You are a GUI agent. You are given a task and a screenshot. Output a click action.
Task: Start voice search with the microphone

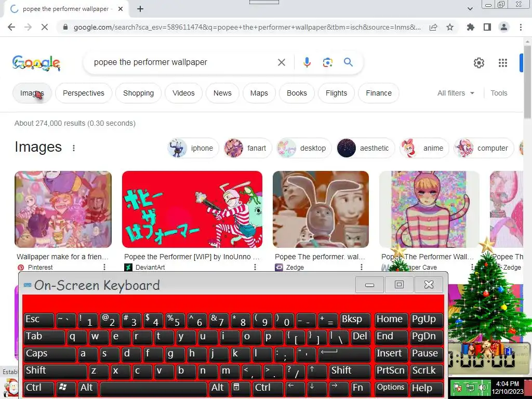point(307,62)
